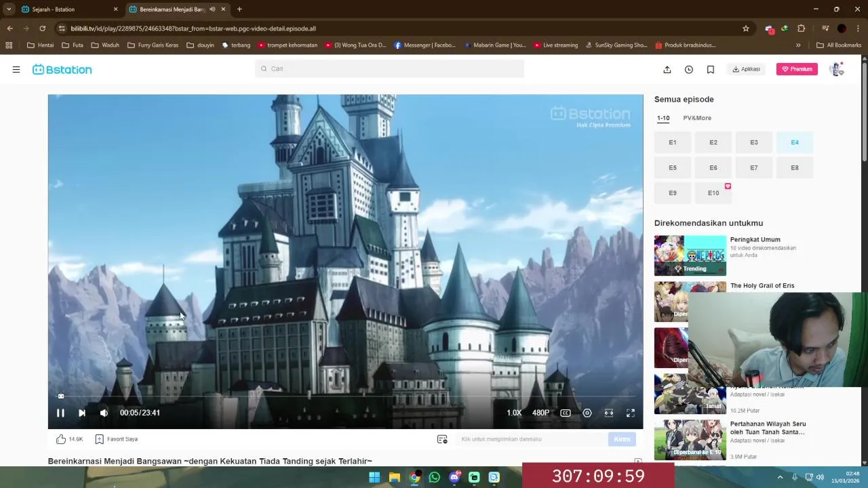This screenshot has width=868, height=488.
Task: Open File Explorer from taskbar
Action: (x=394, y=477)
